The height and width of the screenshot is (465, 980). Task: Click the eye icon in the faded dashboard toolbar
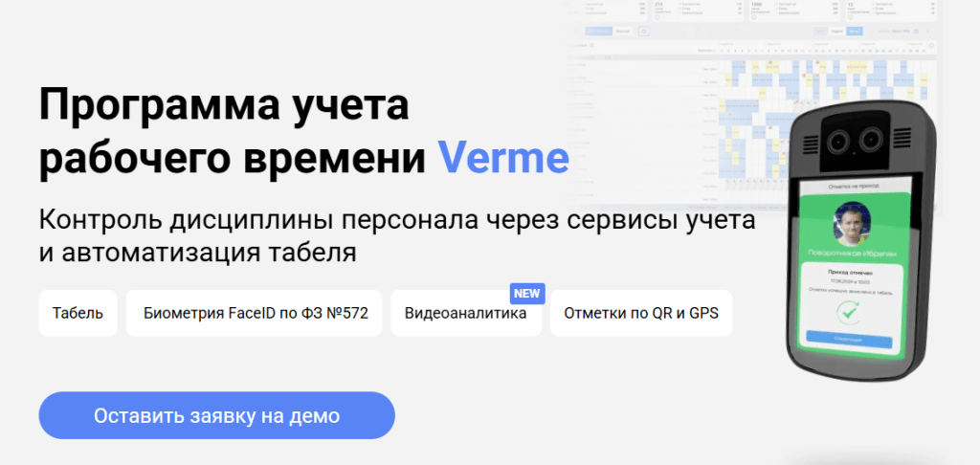click(644, 31)
